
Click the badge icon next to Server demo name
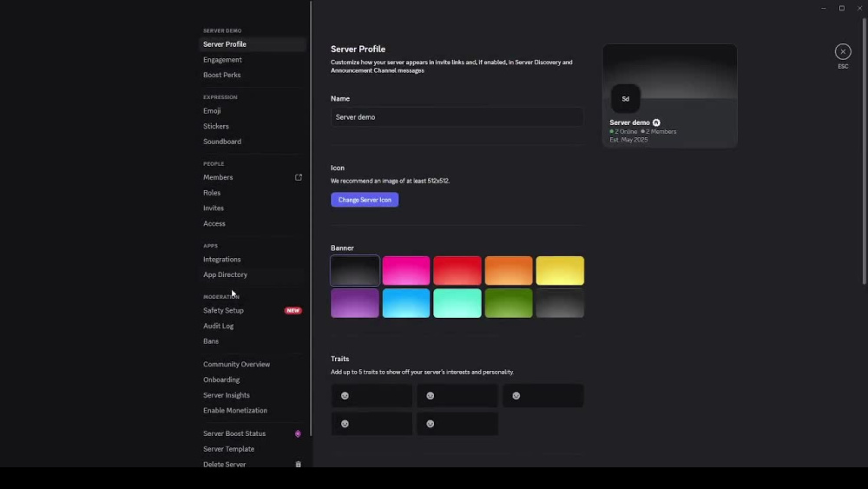click(656, 122)
